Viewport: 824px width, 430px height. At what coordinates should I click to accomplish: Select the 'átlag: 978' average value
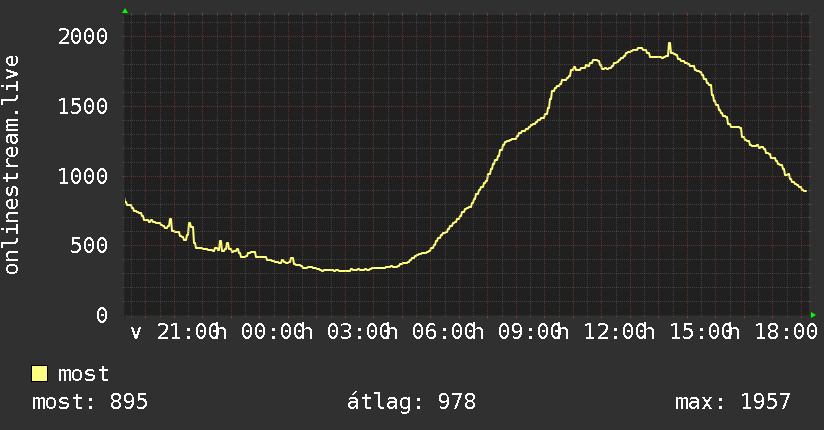point(411,402)
